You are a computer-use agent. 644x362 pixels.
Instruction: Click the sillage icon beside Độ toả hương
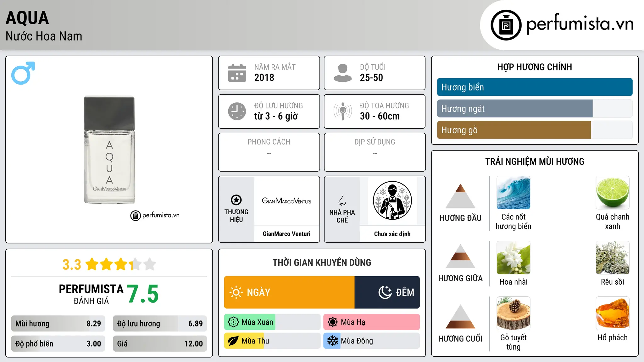click(x=343, y=111)
